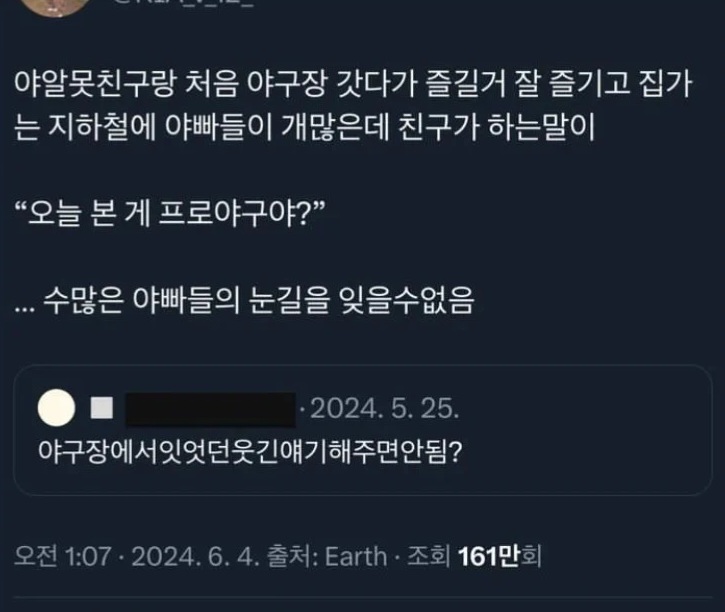
Task: Click the quoted text 야구장에서잇엇던웃긴얘기해주면안됨?
Action: click(x=248, y=452)
